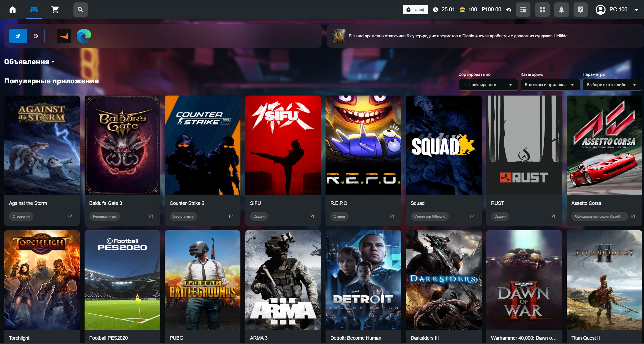Click the Тариф button

[x=415, y=10]
